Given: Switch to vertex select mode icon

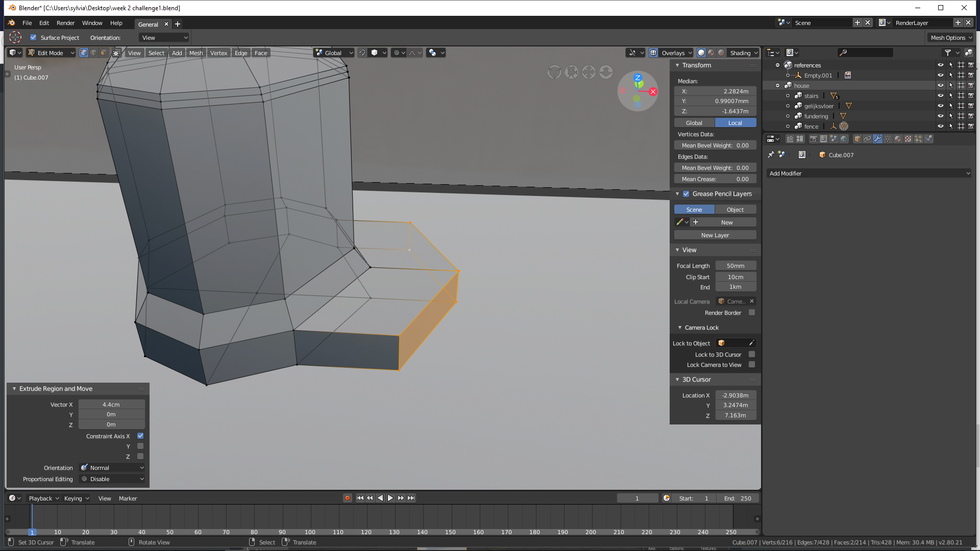Looking at the screenshot, I should tap(84, 53).
